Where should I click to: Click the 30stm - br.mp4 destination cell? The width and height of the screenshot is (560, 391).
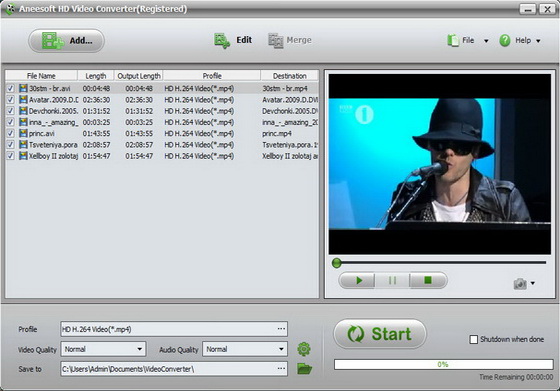[285, 88]
